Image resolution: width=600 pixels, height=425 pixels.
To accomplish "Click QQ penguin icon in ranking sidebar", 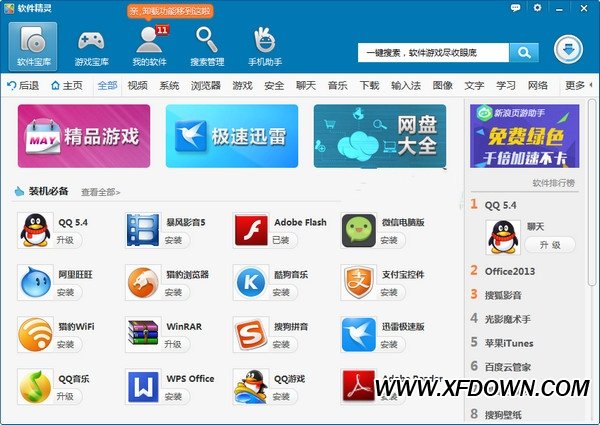I will pos(503,237).
